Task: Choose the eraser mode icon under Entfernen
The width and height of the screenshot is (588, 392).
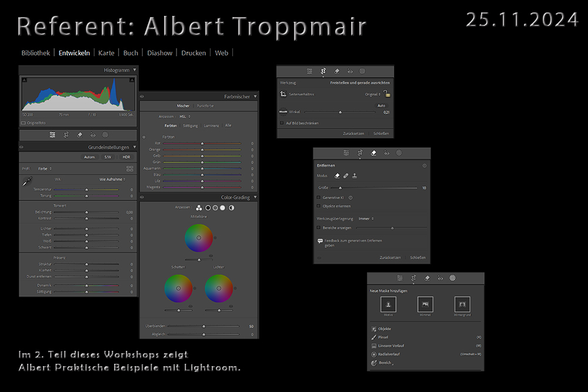Action: point(337,175)
